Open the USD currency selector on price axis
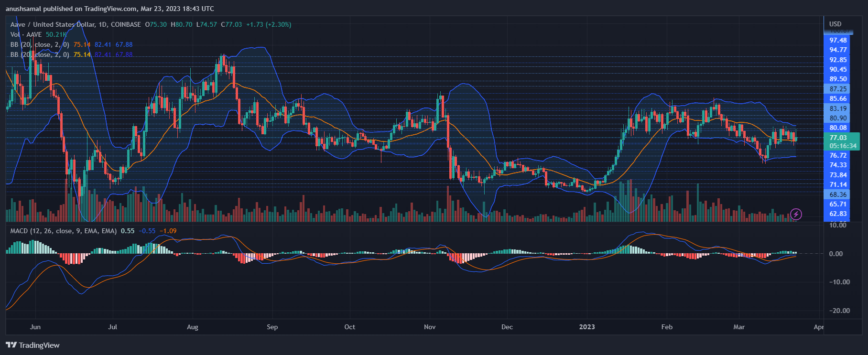 [x=835, y=24]
